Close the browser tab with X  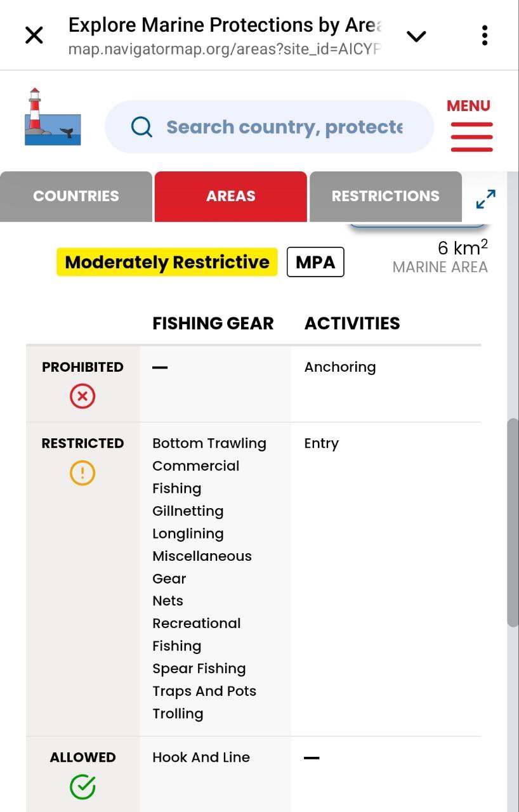tap(34, 35)
